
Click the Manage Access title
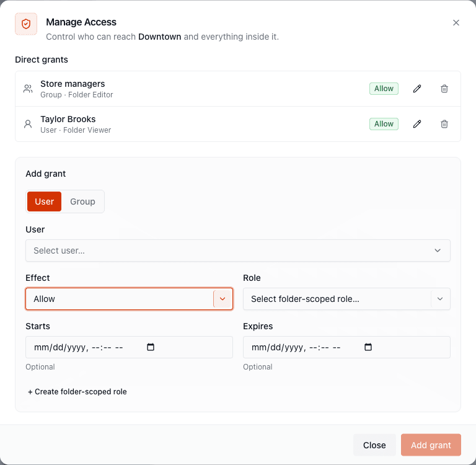81,22
